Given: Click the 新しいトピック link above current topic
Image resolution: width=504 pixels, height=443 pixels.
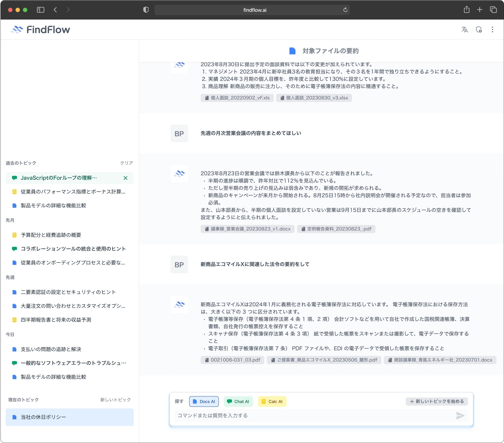Looking at the screenshot, I should coord(115,400).
